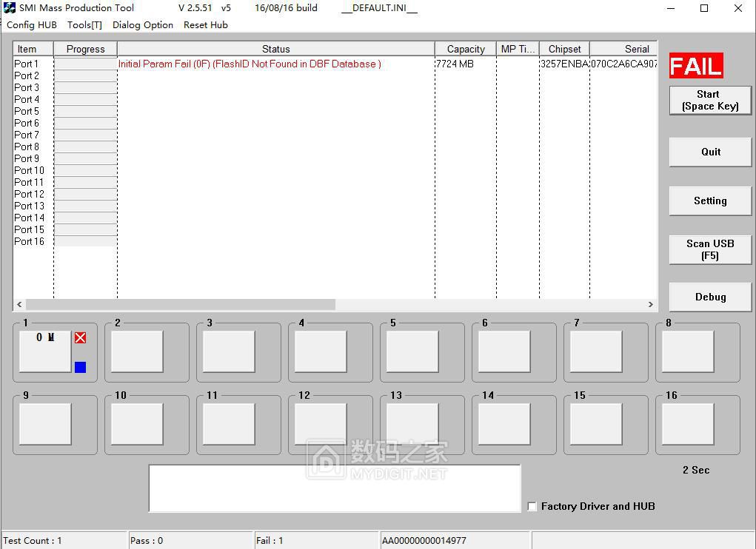Click the Start (Space Key) button
The width and height of the screenshot is (756, 549).
(x=710, y=100)
